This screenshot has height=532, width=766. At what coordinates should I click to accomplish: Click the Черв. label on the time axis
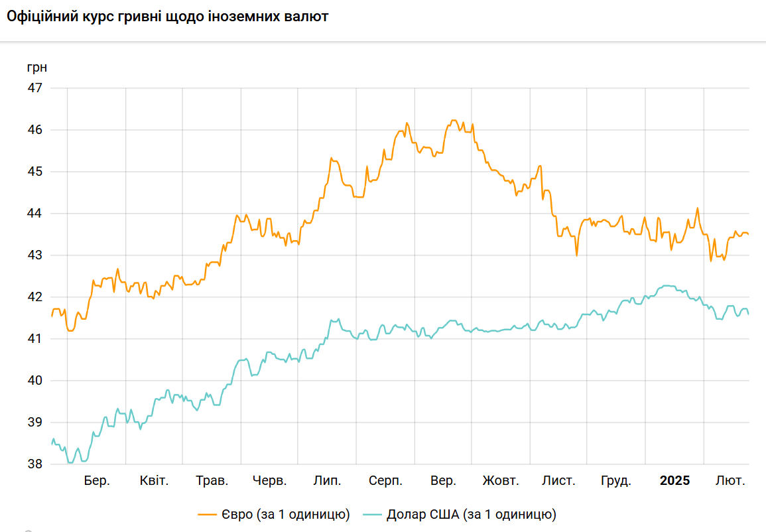(x=270, y=481)
